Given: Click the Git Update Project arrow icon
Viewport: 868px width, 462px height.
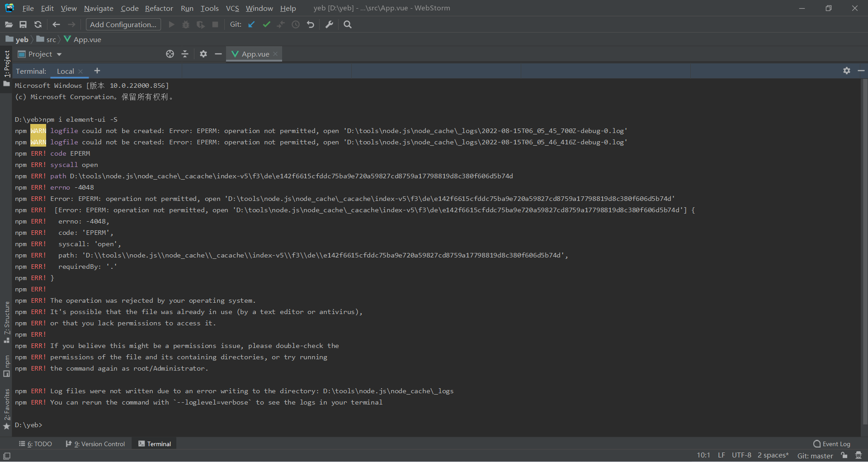Looking at the screenshot, I should pos(251,24).
